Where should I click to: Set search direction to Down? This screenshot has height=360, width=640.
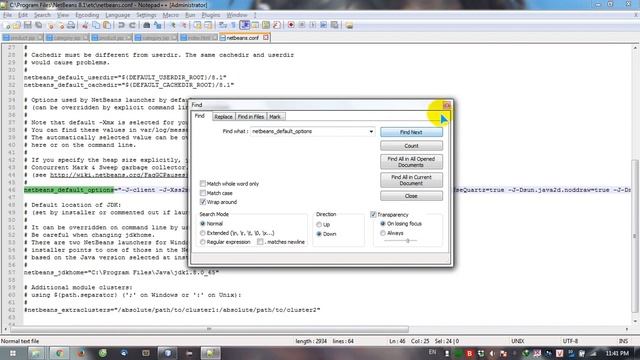coord(319,234)
